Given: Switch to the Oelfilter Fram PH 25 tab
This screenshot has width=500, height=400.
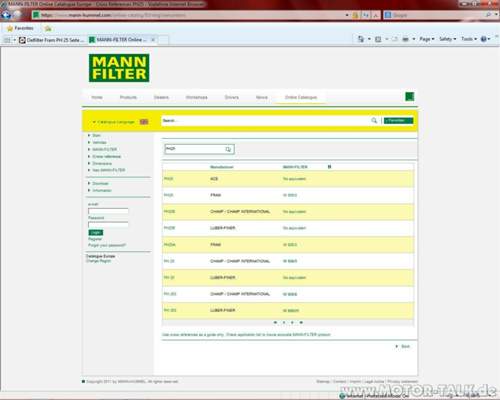Looking at the screenshot, I should (x=52, y=40).
